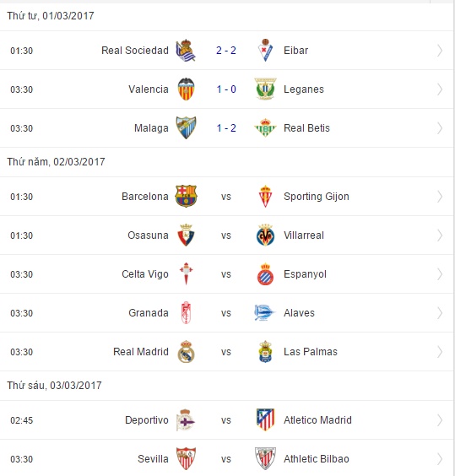This screenshot has height=476, width=455.
Task: Click the Athletic Bilbao team name
Action: pos(317,458)
